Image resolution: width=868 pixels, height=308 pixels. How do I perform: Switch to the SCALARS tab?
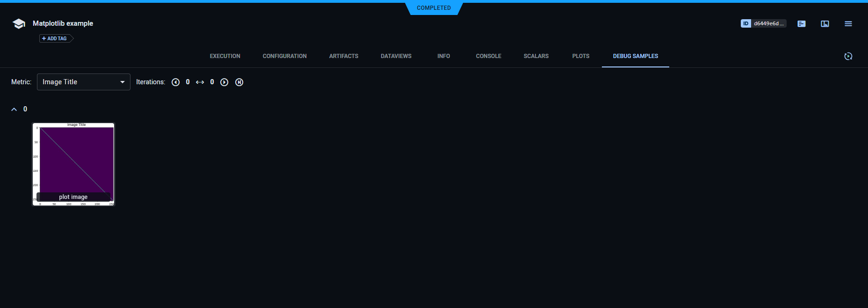click(x=536, y=56)
